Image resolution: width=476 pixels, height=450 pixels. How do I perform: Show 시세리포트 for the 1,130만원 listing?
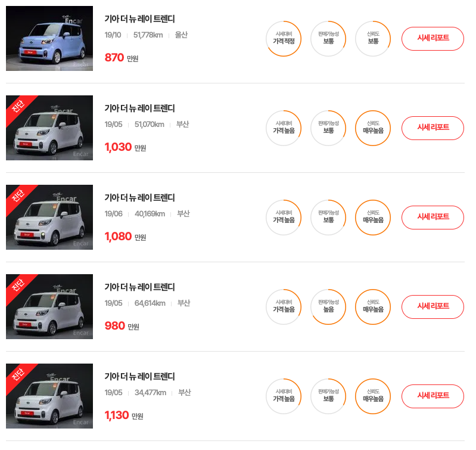tap(433, 396)
